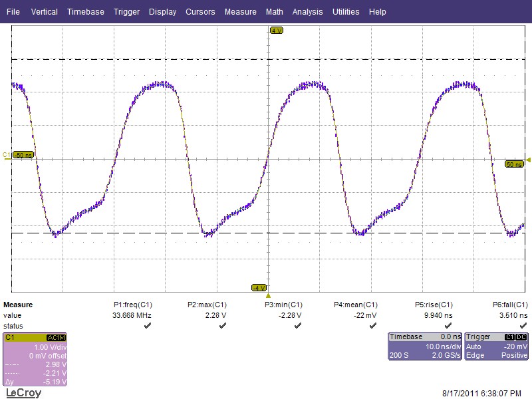Click the trigger delay triangle below grid
Image resolution: width=532 pixels, height=399 pixels.
tap(268, 295)
